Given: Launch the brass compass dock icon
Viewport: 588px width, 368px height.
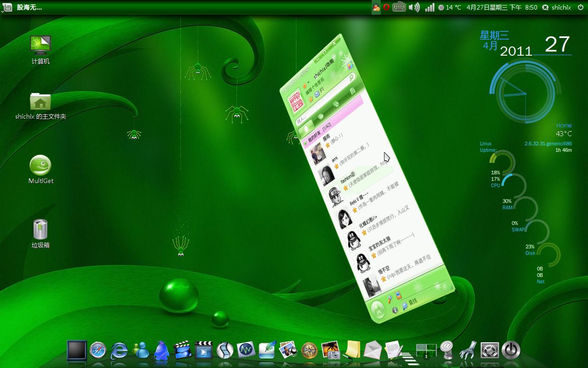Looking at the screenshot, I should (x=309, y=351).
